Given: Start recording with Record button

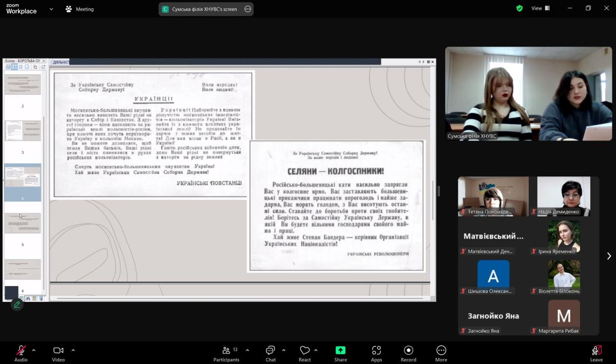Looking at the screenshot, I should tap(409, 352).
